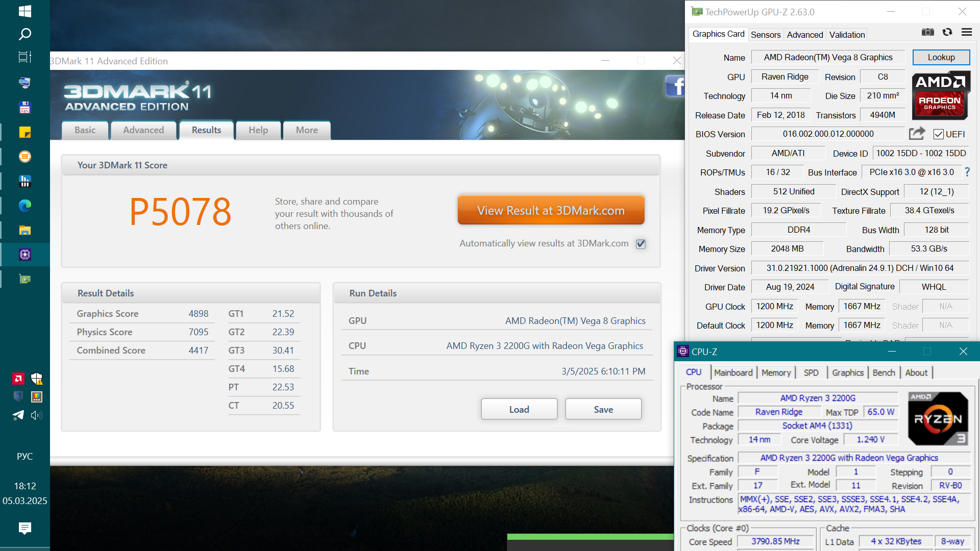Click the Facebook icon in 3DMark
Screen dimensions: 980x551
675,86
